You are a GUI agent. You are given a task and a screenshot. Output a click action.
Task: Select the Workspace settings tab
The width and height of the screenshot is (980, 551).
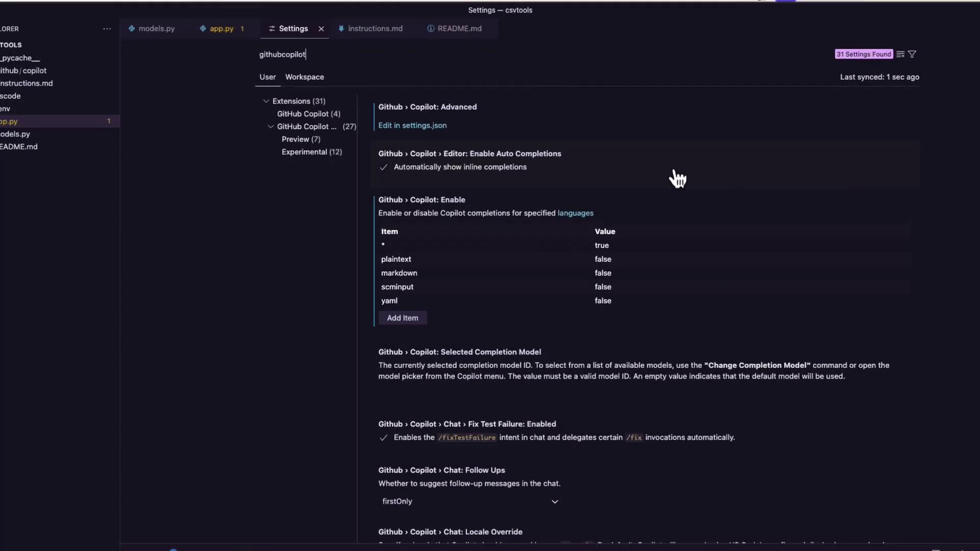(305, 77)
